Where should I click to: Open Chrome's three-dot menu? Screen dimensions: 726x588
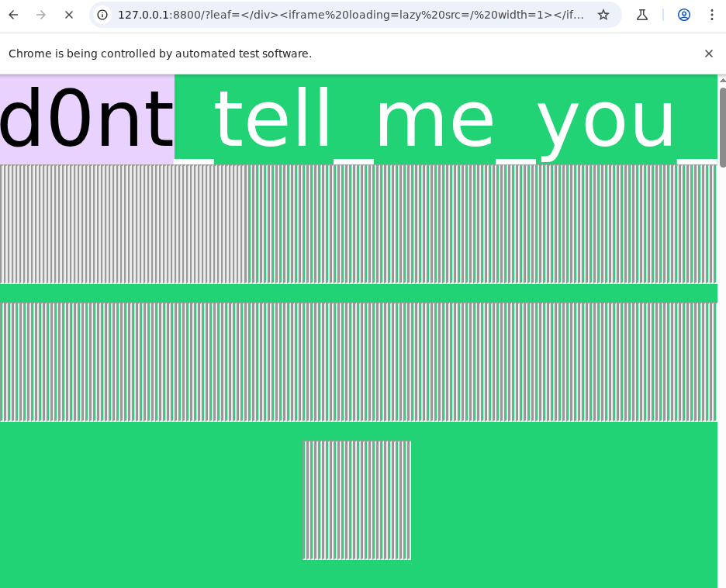pyautogui.click(x=711, y=15)
